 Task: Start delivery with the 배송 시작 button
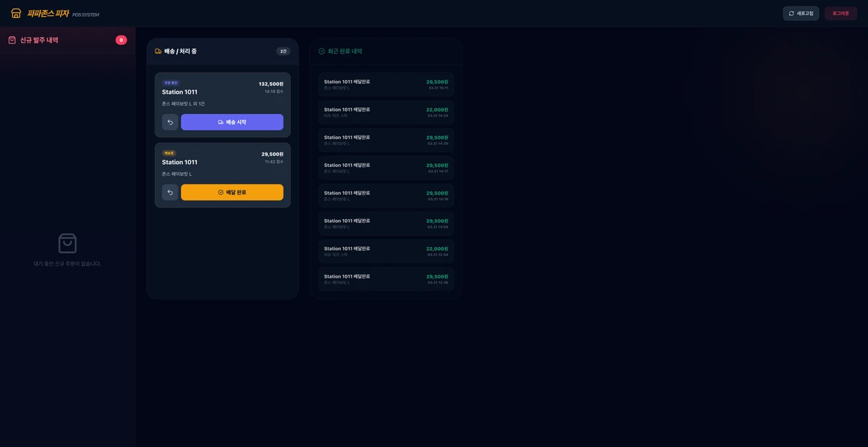coord(231,122)
